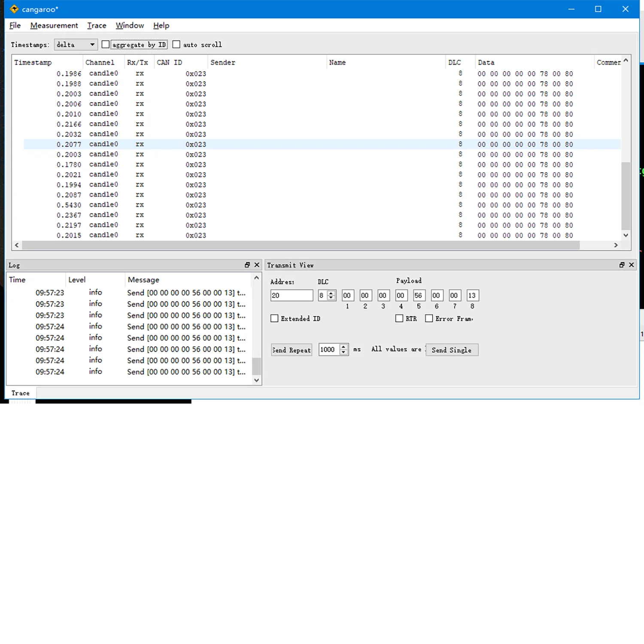
Task: Toggle the auto scroll checkbox
Action: 176,44
